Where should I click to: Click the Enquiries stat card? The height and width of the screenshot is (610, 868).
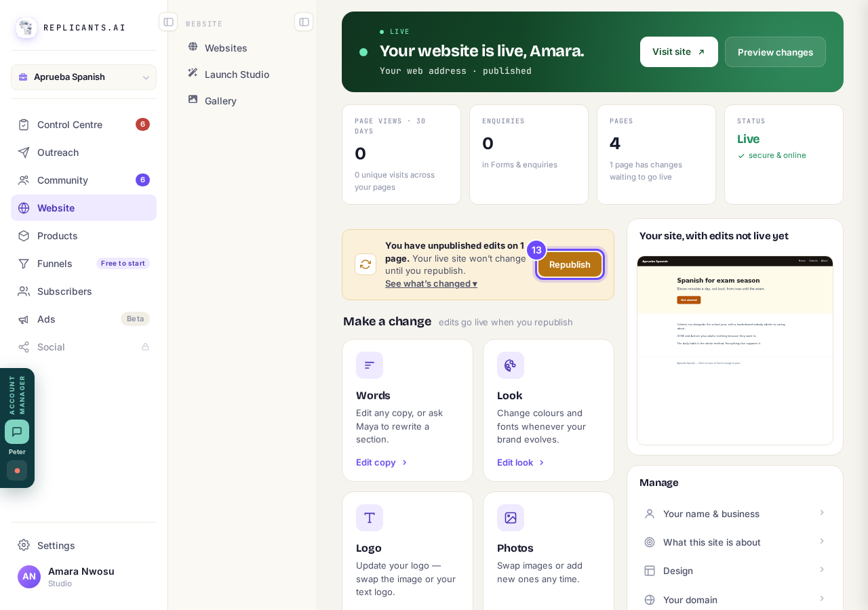tap(529, 155)
